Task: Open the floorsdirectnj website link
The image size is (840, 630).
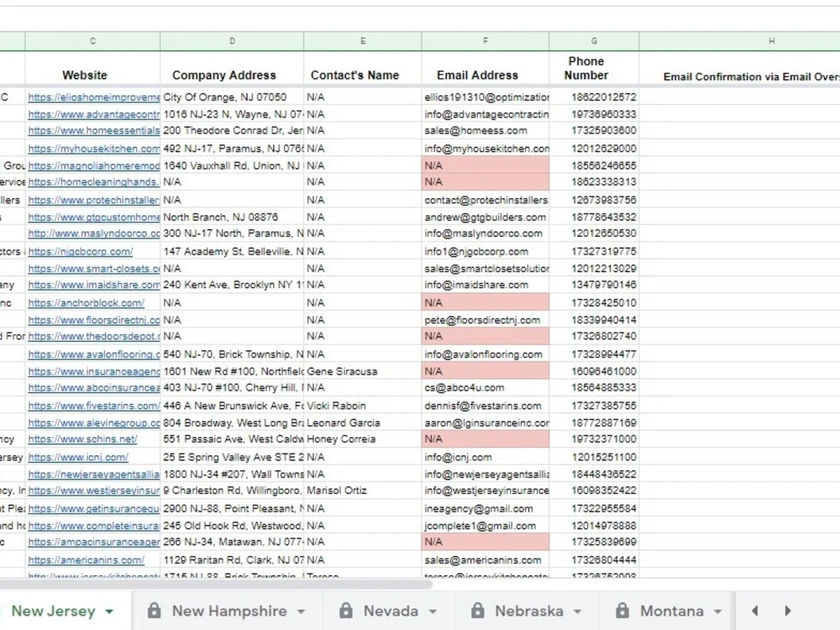Action: point(94,320)
